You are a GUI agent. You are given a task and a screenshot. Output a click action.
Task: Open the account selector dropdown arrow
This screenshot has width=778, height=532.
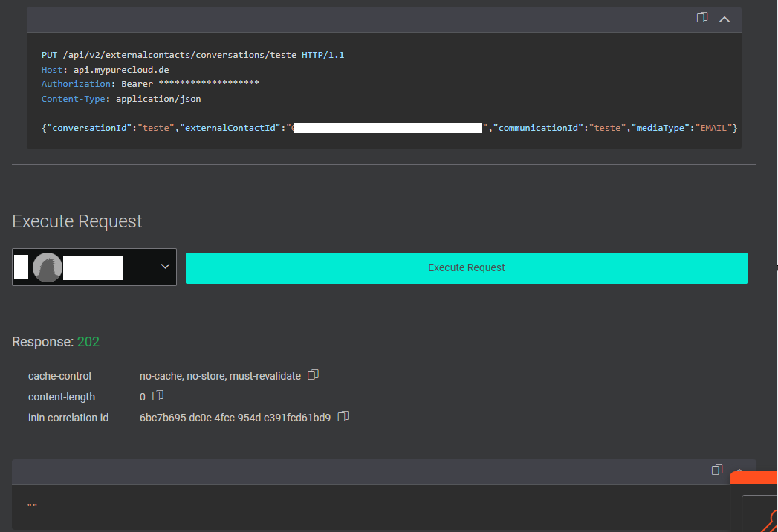(165, 267)
